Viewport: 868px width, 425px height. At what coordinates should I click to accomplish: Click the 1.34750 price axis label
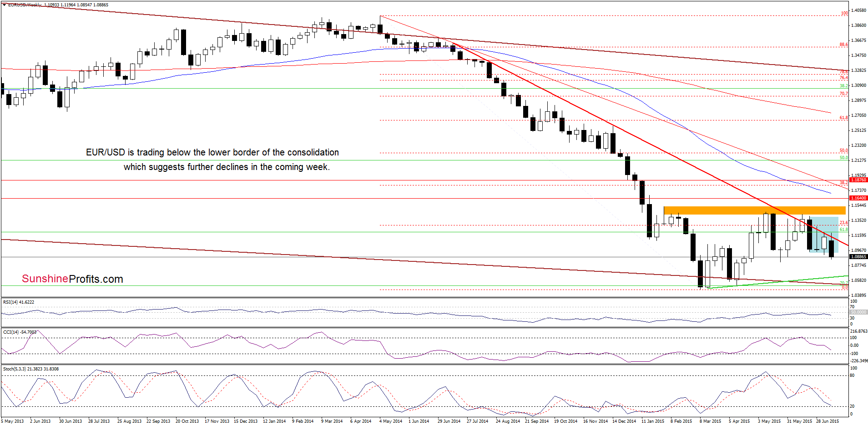pos(858,55)
